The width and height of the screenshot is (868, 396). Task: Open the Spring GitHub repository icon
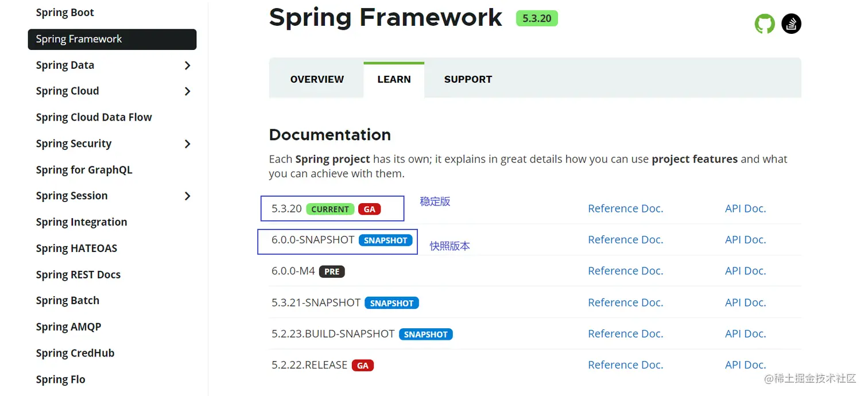(764, 24)
